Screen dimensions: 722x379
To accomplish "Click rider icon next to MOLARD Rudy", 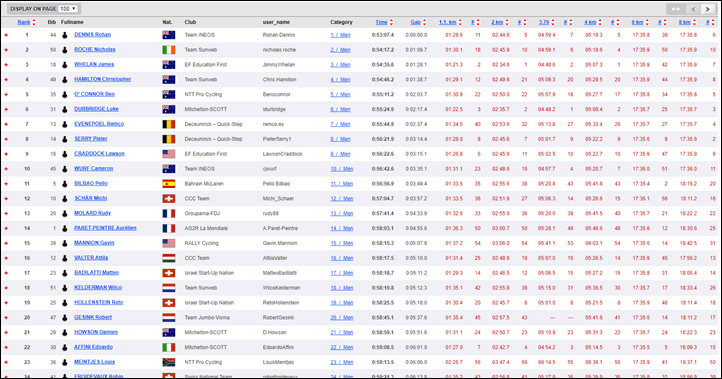I will [64, 213].
